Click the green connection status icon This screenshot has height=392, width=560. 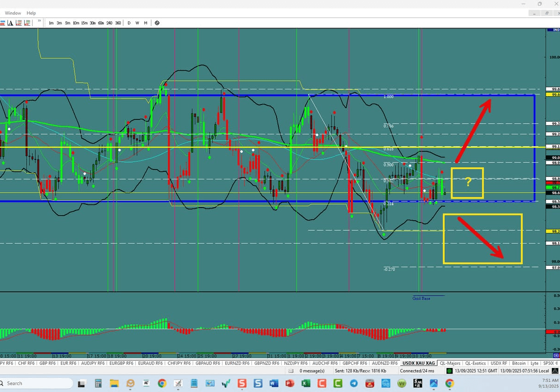(449, 371)
